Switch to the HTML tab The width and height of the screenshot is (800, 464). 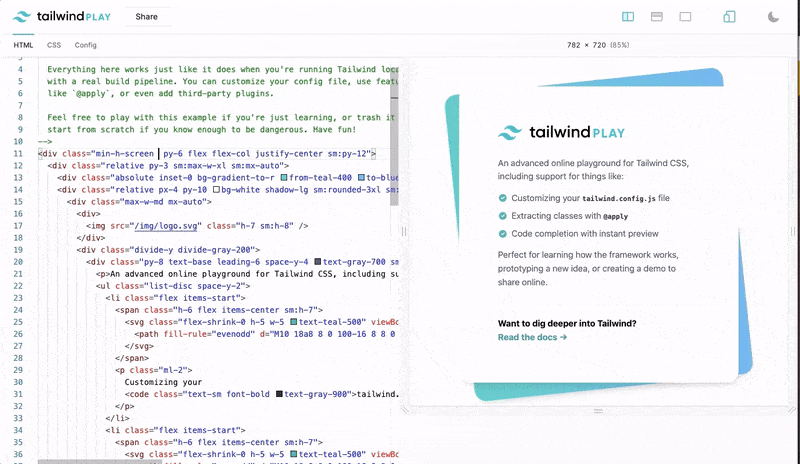[x=23, y=45]
